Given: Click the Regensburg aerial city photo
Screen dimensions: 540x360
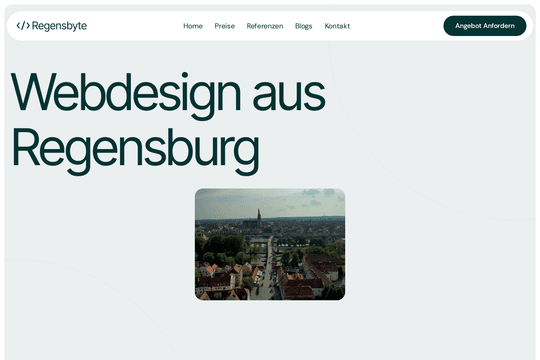Looking at the screenshot, I should point(270,244).
